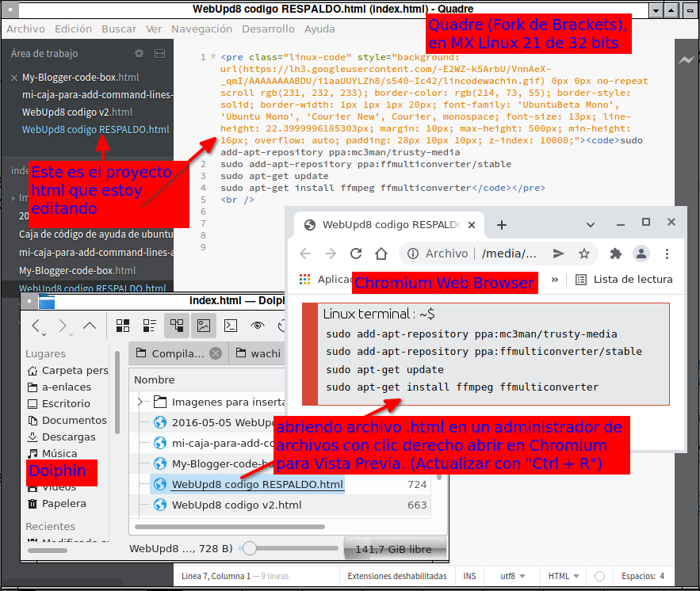
Task: Reload page in Chromium
Action: point(356,254)
